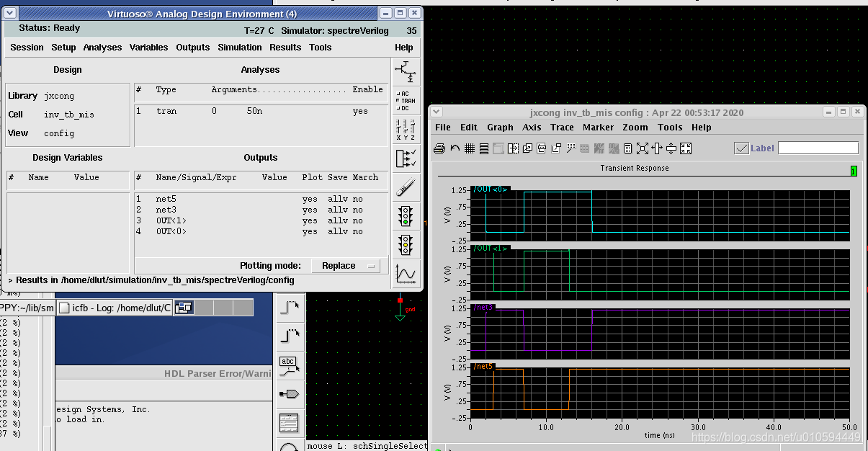
Task: Click the vertical zoom icon
Action: point(671,148)
